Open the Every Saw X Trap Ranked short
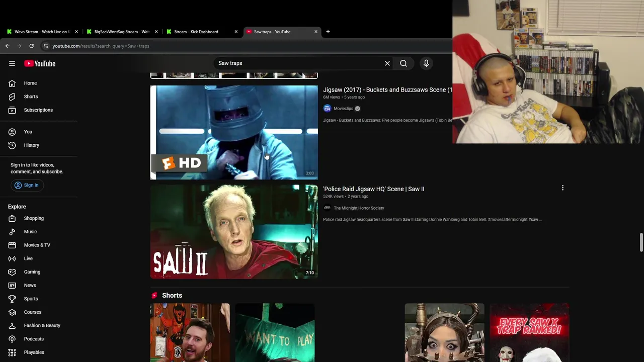 click(529, 332)
